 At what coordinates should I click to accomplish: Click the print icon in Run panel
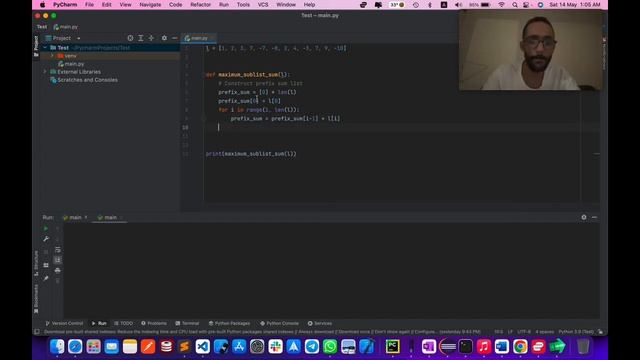pos(58,270)
